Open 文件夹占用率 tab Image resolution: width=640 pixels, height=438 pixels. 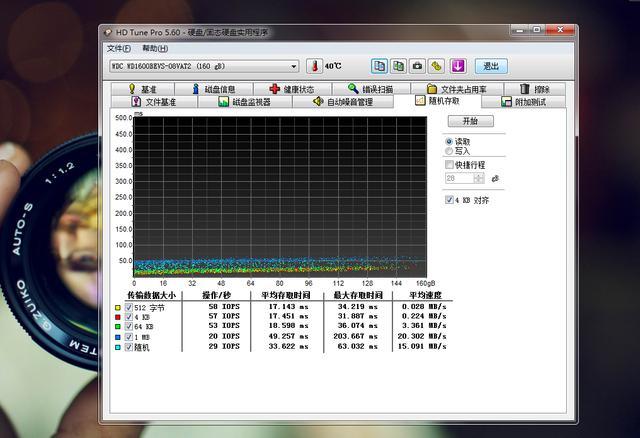click(457, 89)
